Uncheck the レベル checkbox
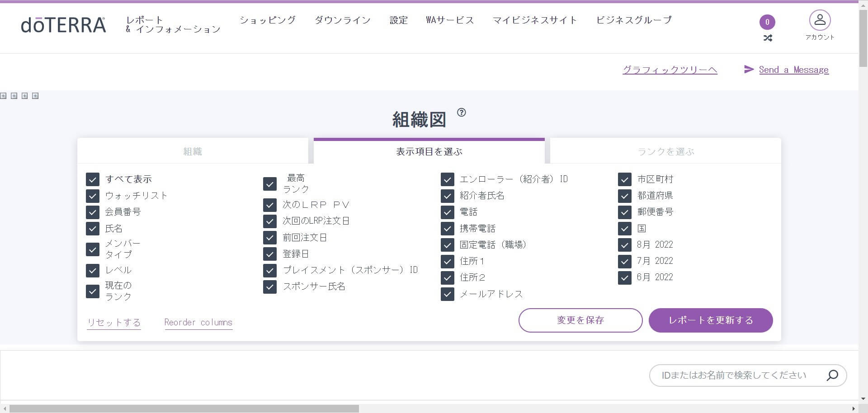This screenshot has height=413, width=868. tap(93, 270)
